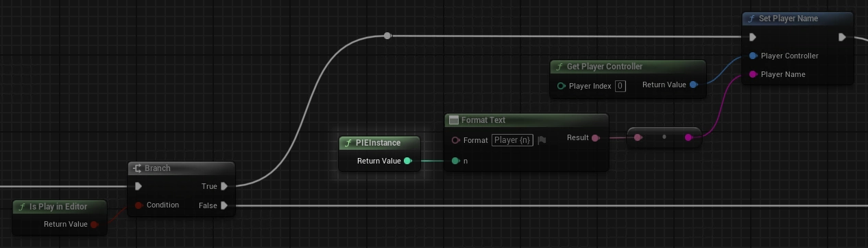Select the Get Player Controller node header
This screenshot has width=868, height=248.
pyautogui.click(x=628, y=67)
